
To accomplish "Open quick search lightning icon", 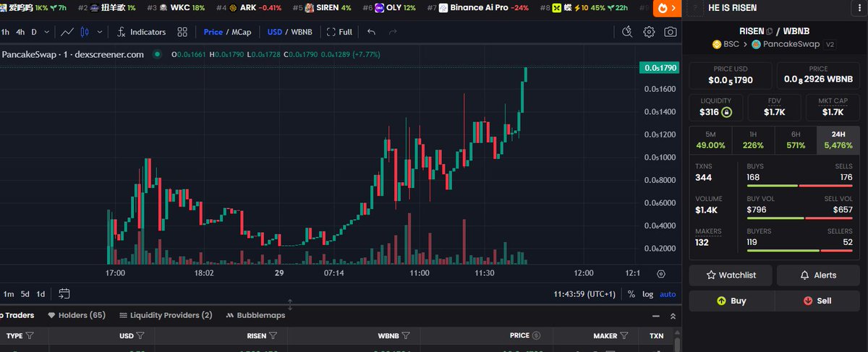I will coord(628,32).
